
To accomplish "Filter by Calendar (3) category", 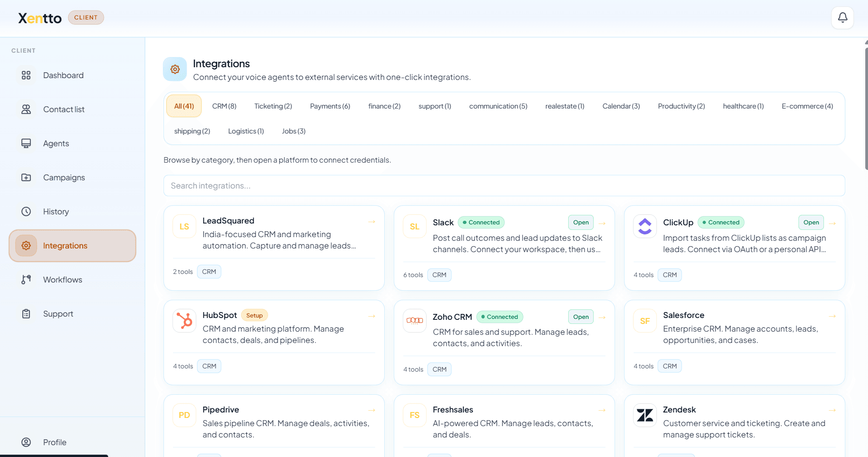I will [x=621, y=106].
